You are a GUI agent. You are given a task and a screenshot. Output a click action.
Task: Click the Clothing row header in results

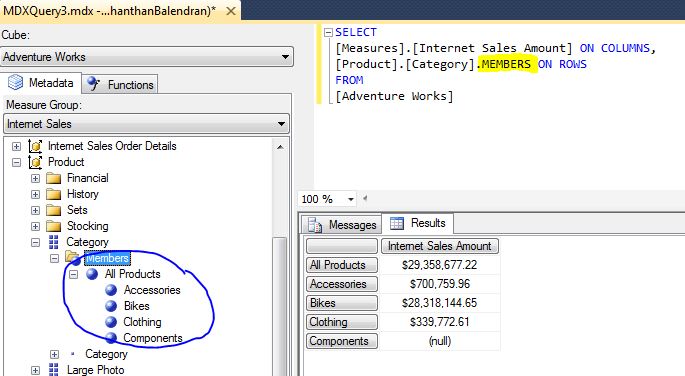[342, 322]
